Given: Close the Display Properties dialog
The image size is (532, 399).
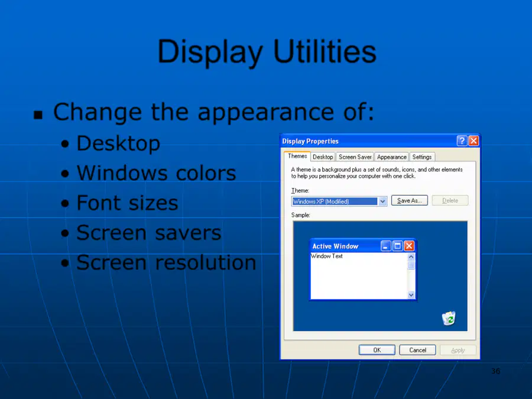Looking at the screenshot, I should (x=473, y=141).
